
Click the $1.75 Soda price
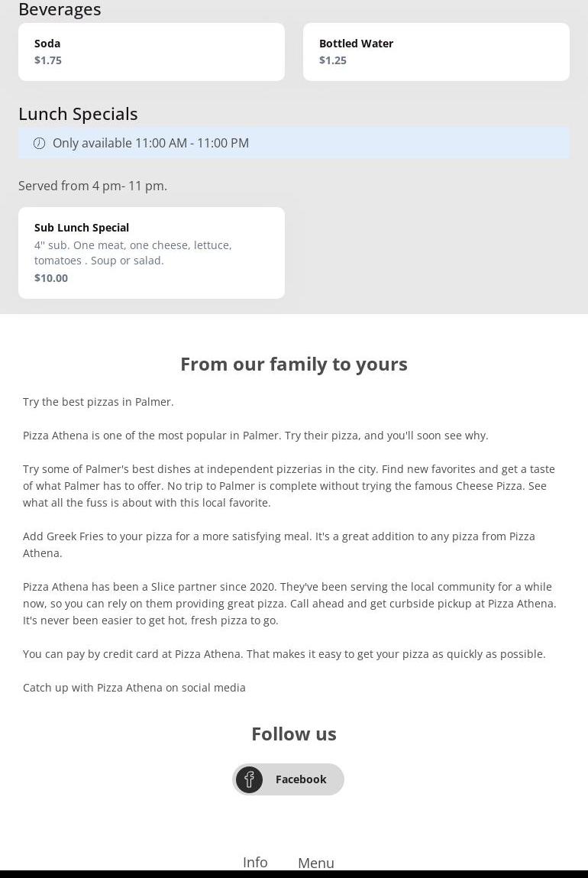(48, 60)
